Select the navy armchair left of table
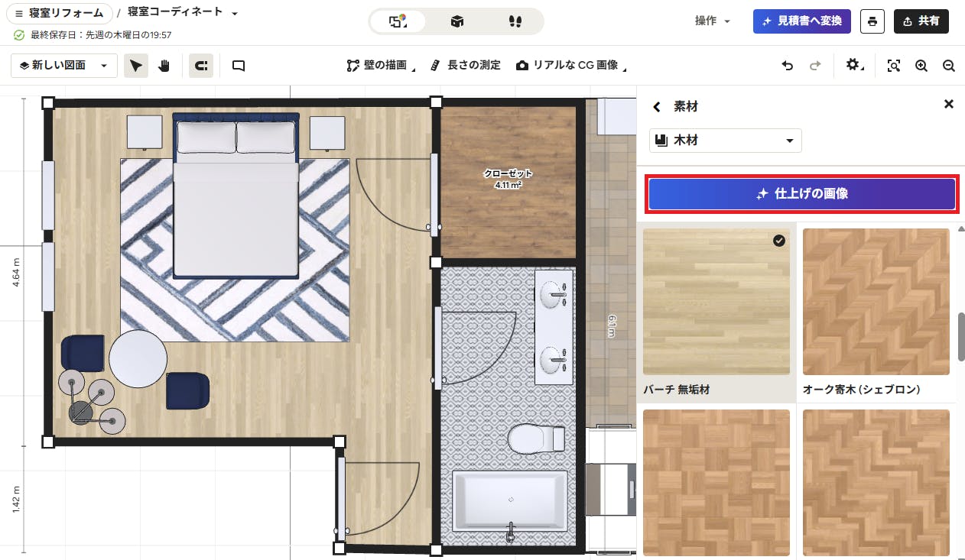This screenshot has width=965, height=560. click(83, 354)
